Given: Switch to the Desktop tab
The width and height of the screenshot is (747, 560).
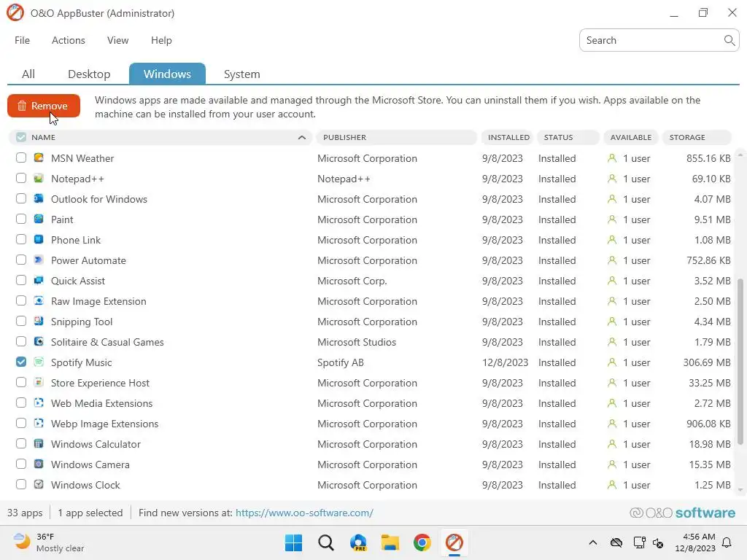Looking at the screenshot, I should click(89, 74).
